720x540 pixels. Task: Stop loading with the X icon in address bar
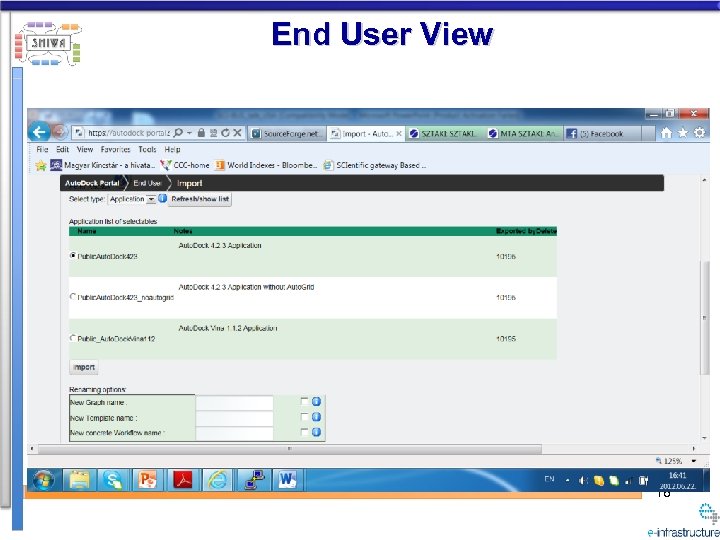click(x=237, y=133)
